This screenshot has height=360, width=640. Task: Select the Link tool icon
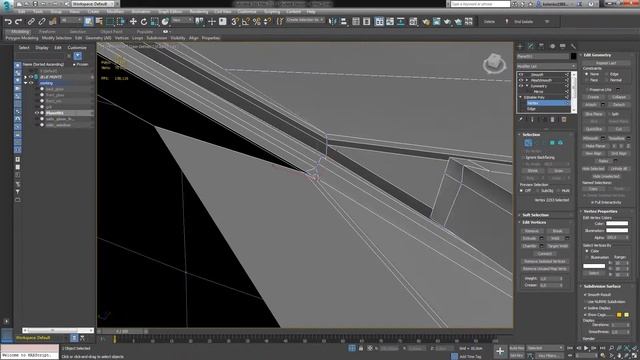(31, 22)
